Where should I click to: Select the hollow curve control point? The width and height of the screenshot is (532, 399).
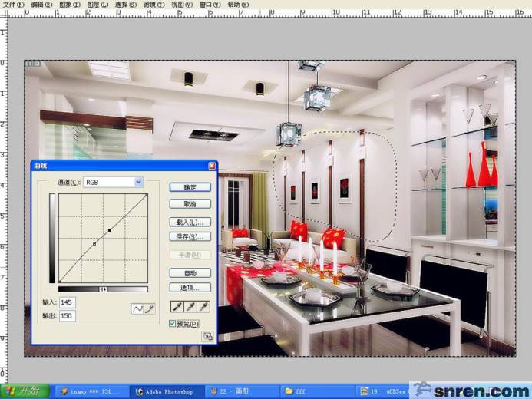pyautogui.click(x=94, y=244)
